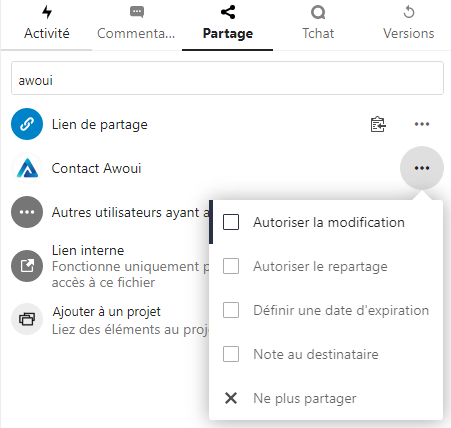Expand Autres utilisateurs ayant accès entry
Viewport: 451px width, 428px height.
point(110,212)
